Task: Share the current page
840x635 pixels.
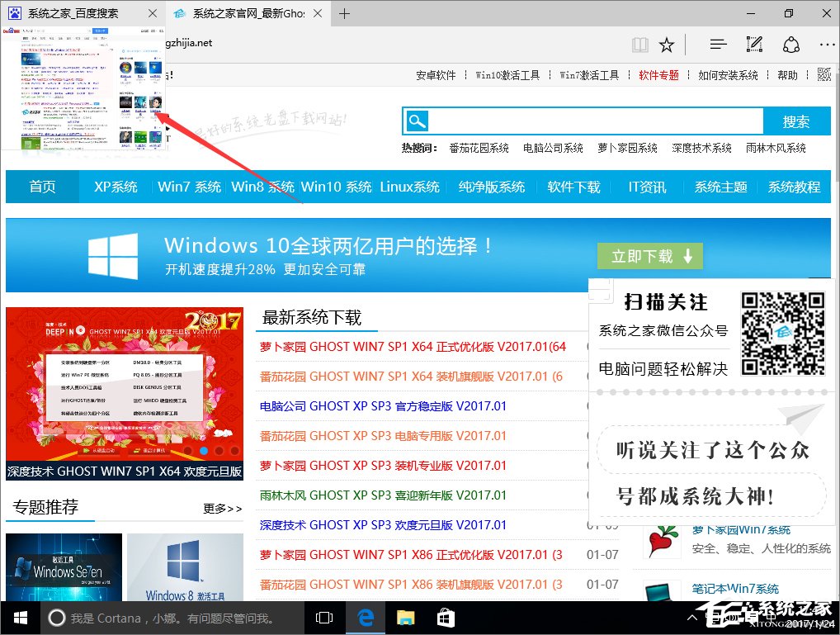Action: coord(791,44)
